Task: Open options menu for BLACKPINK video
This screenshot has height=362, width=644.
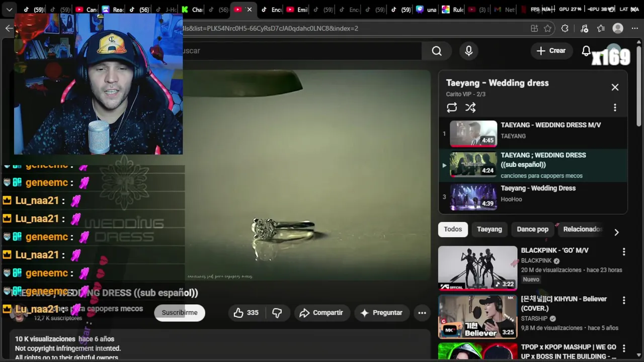Action: coord(624,252)
